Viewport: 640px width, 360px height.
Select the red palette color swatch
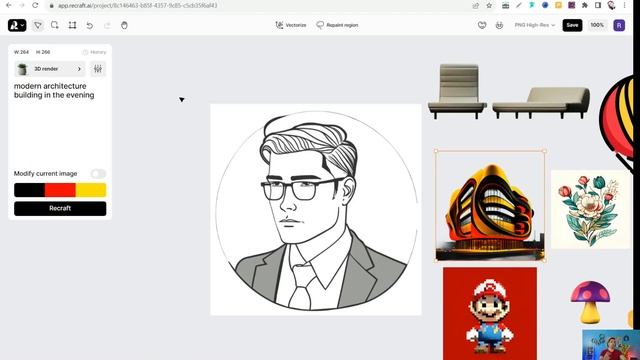point(60,190)
